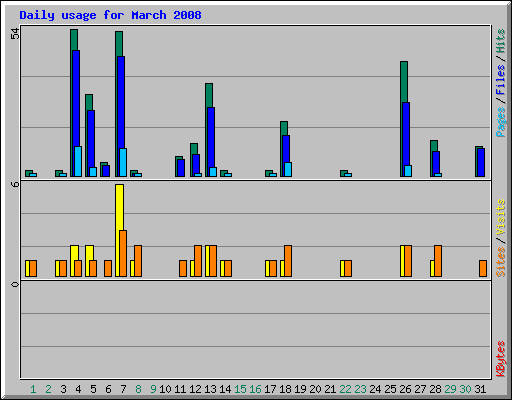Screen dimensions: 512x400
Task: Click day label '6' on the x-axis
Action: (x=108, y=389)
